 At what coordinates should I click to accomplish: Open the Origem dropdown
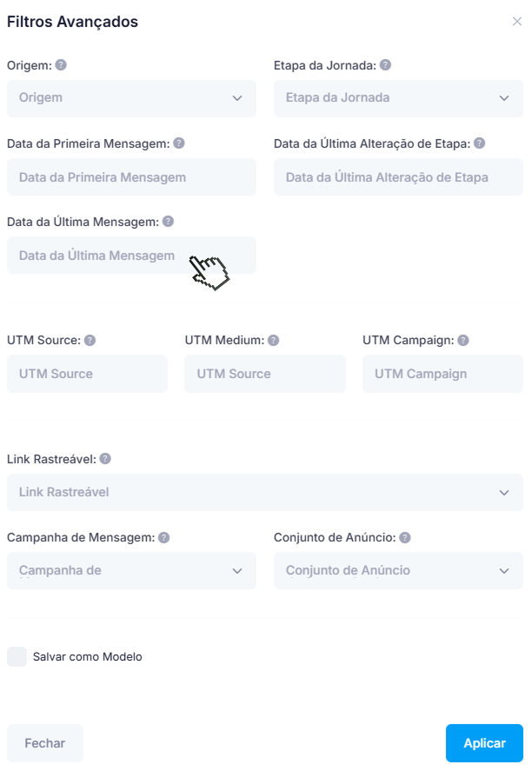131,98
